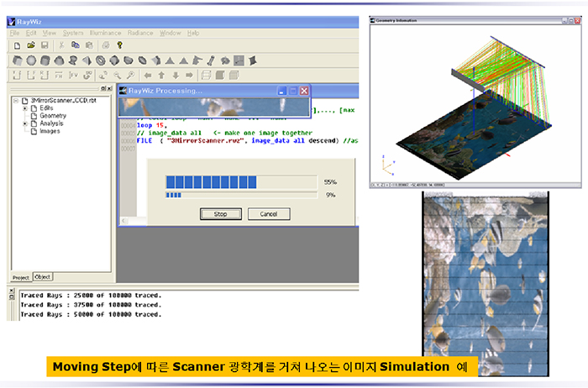Click the New file icon

click(x=16, y=45)
